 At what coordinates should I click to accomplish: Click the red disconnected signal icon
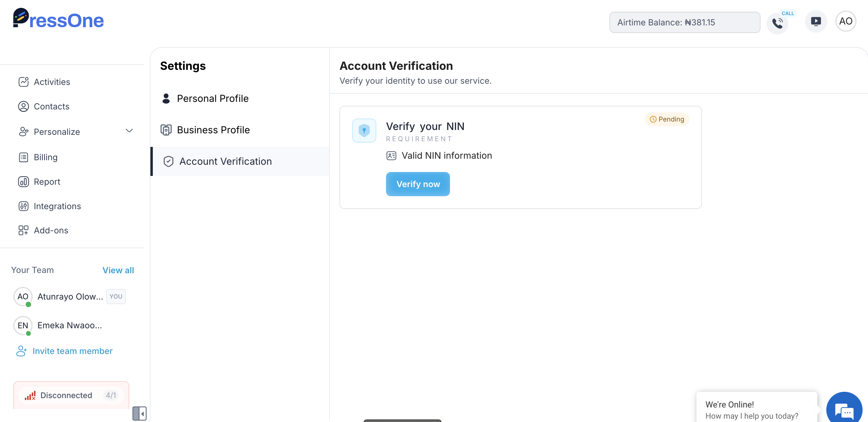tap(30, 395)
